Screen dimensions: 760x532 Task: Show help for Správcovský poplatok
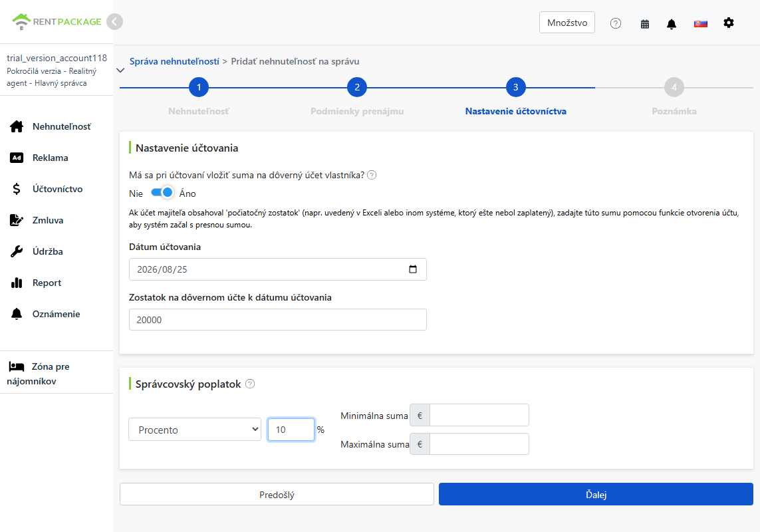coord(250,384)
